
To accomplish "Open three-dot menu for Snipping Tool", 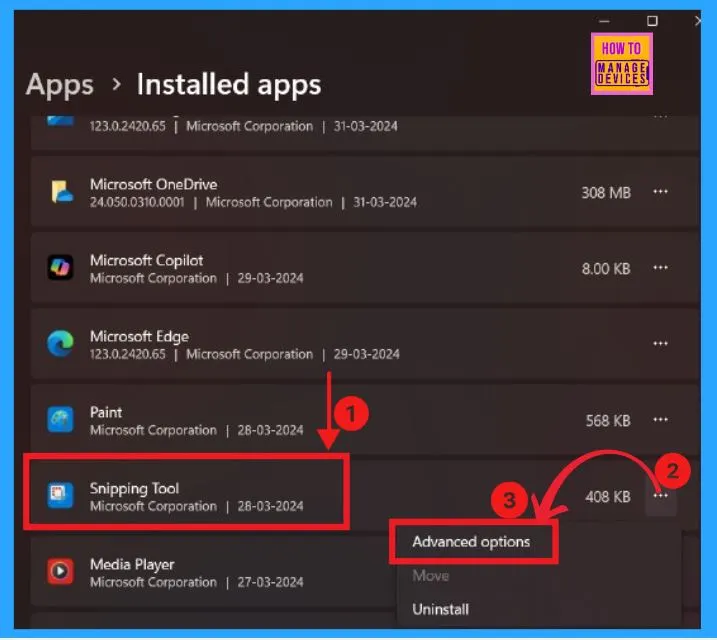I will pos(660,496).
